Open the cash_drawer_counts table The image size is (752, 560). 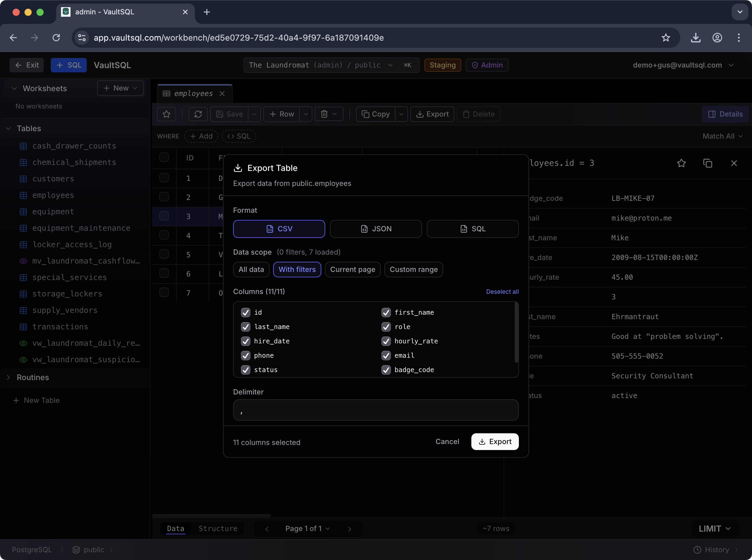tap(74, 146)
